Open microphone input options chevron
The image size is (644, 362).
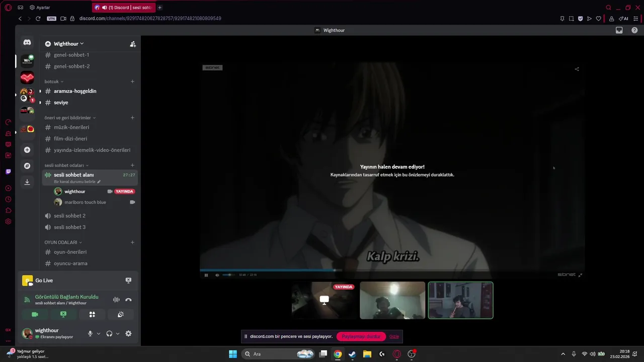(x=99, y=333)
